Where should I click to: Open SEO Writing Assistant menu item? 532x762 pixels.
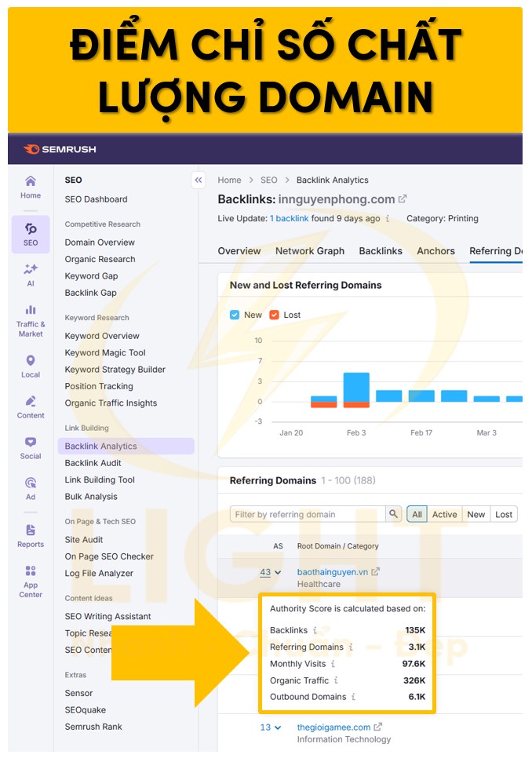107,616
